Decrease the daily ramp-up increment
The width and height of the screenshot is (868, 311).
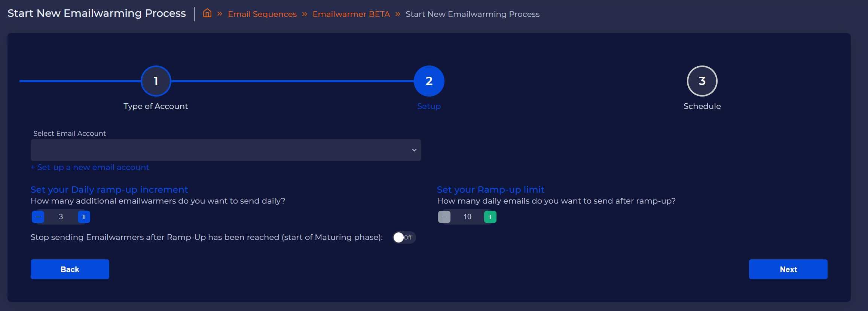[38, 217]
